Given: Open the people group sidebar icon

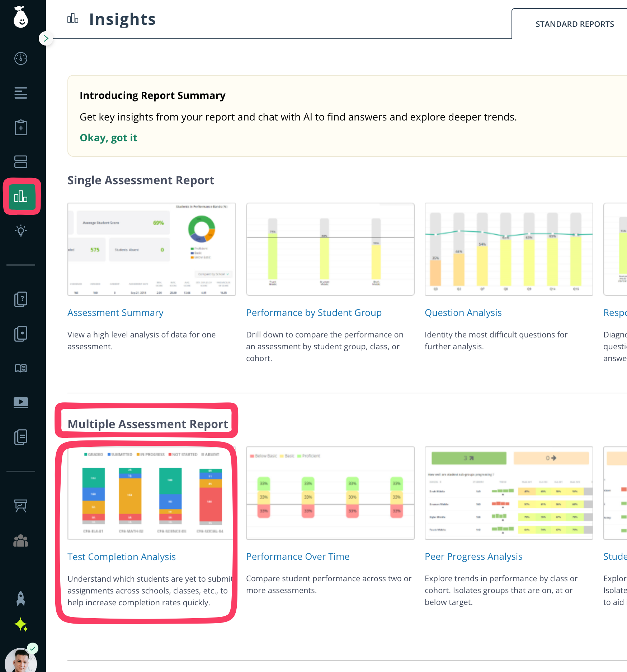Looking at the screenshot, I should (x=21, y=540).
